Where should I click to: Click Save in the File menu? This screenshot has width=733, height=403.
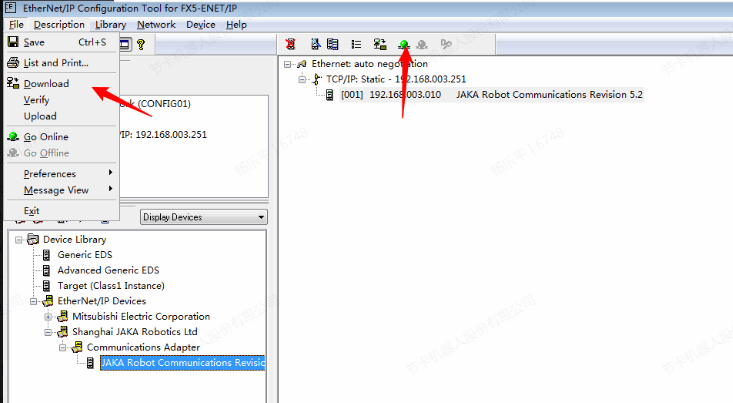point(34,43)
